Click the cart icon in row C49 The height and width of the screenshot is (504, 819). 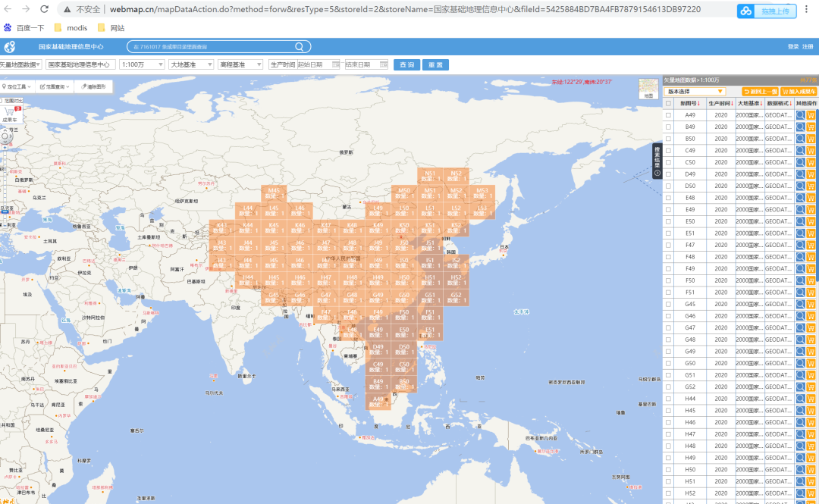[811, 150]
